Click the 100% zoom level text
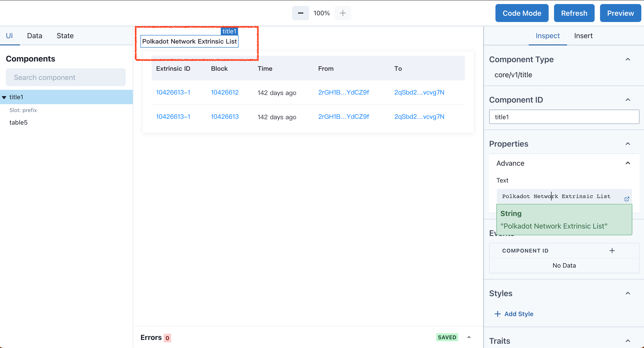644x348 pixels. pyautogui.click(x=322, y=13)
